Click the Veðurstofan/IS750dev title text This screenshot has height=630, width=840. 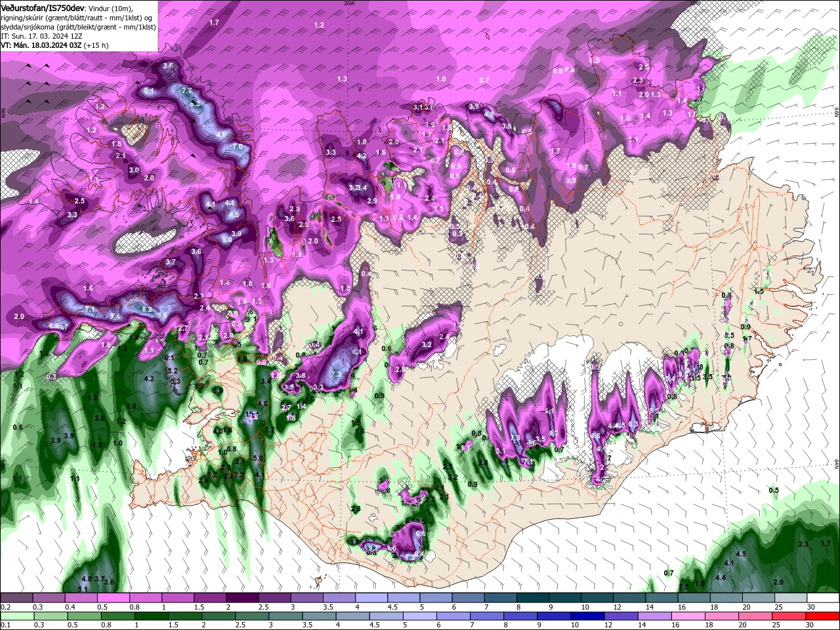click(x=43, y=7)
